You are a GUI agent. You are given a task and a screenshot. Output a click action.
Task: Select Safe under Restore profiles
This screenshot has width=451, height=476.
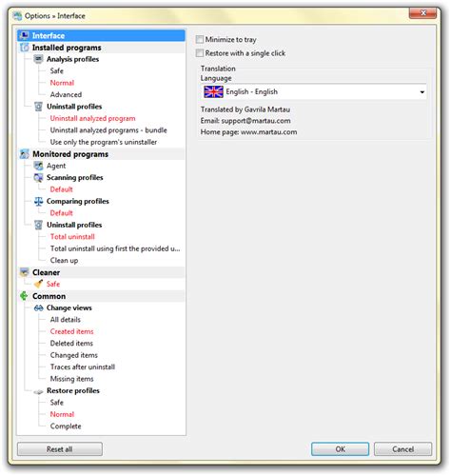[x=57, y=403]
